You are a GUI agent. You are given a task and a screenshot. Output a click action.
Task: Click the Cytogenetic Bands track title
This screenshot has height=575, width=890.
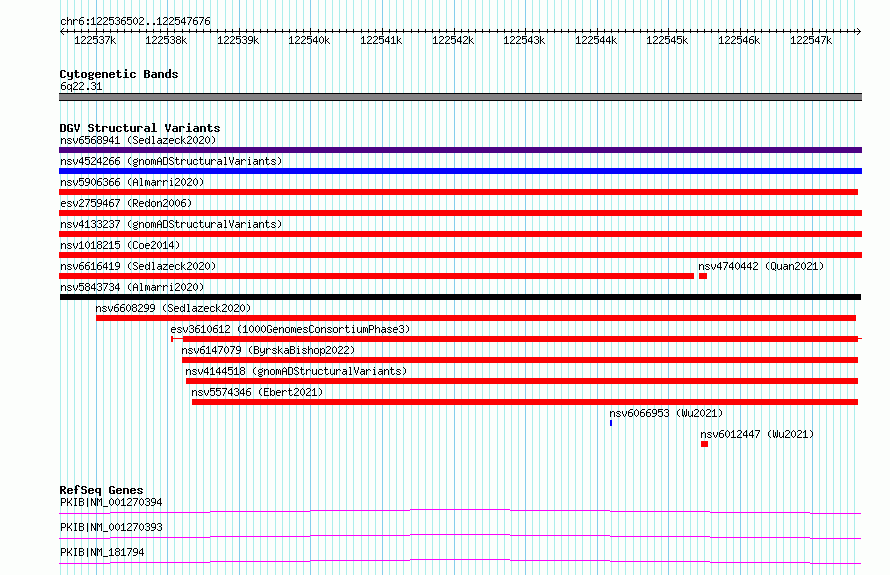coord(119,74)
